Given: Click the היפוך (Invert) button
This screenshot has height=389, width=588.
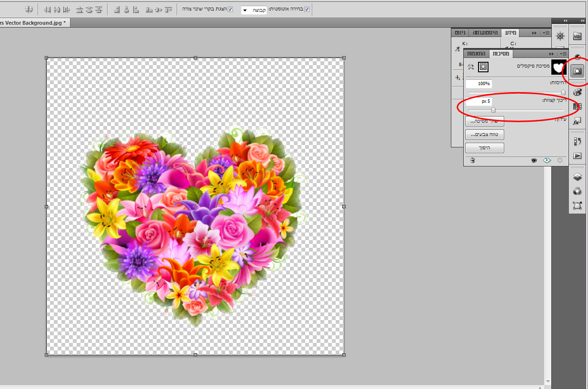Looking at the screenshot, I should [x=485, y=148].
